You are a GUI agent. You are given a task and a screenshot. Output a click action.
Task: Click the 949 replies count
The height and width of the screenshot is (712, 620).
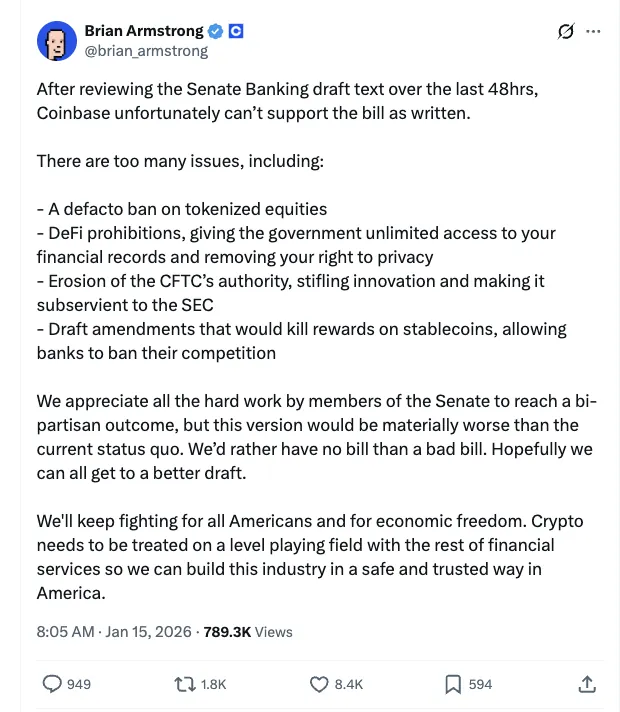click(79, 684)
